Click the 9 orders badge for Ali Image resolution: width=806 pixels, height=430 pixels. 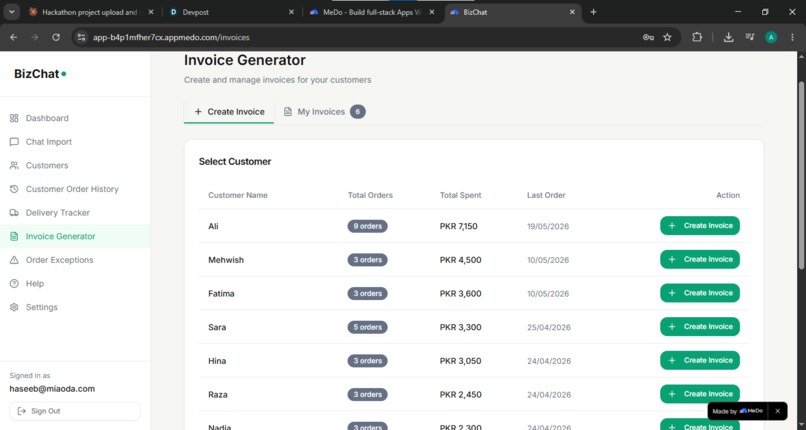368,226
